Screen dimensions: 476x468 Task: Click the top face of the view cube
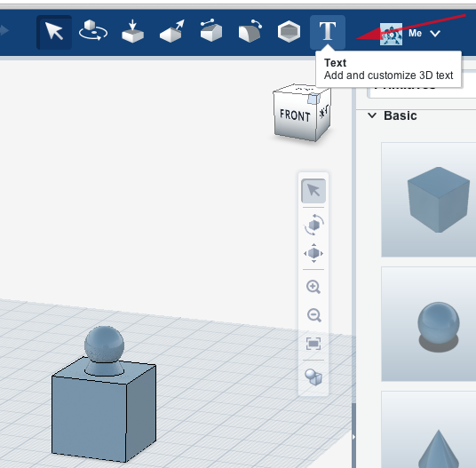coord(302,89)
